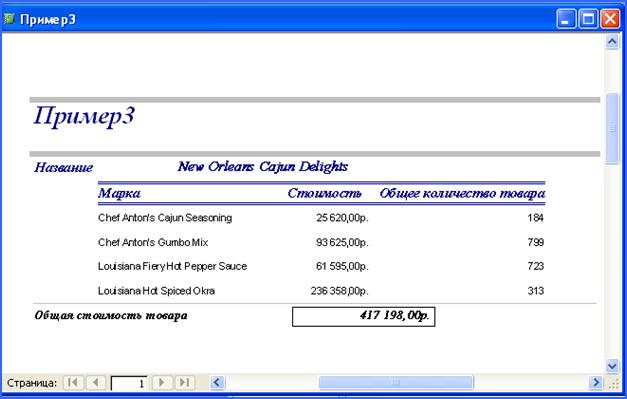
Task: Click the Страница: label in navigation bar
Action: (32, 383)
